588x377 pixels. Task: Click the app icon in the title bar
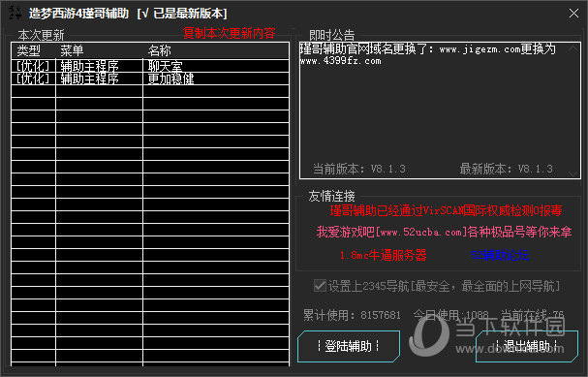pyautogui.click(x=15, y=13)
